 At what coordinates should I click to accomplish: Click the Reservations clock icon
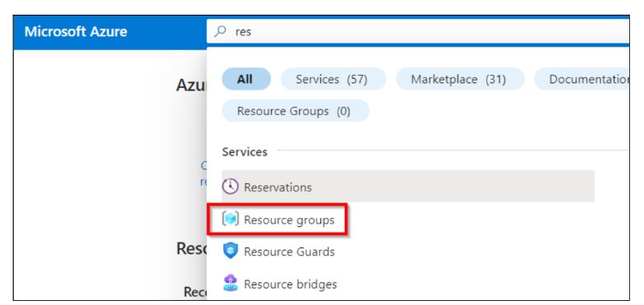(x=230, y=187)
